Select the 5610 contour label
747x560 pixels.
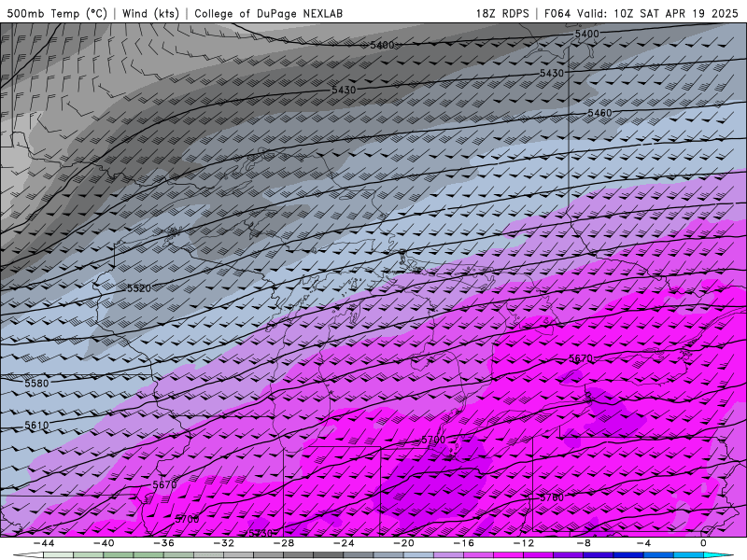coord(36,426)
